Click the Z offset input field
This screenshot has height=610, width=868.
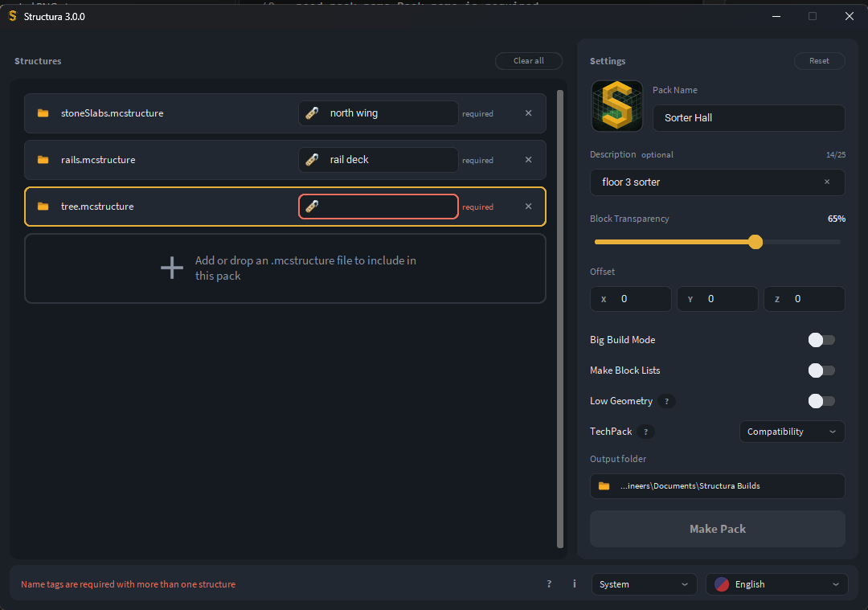805,299
